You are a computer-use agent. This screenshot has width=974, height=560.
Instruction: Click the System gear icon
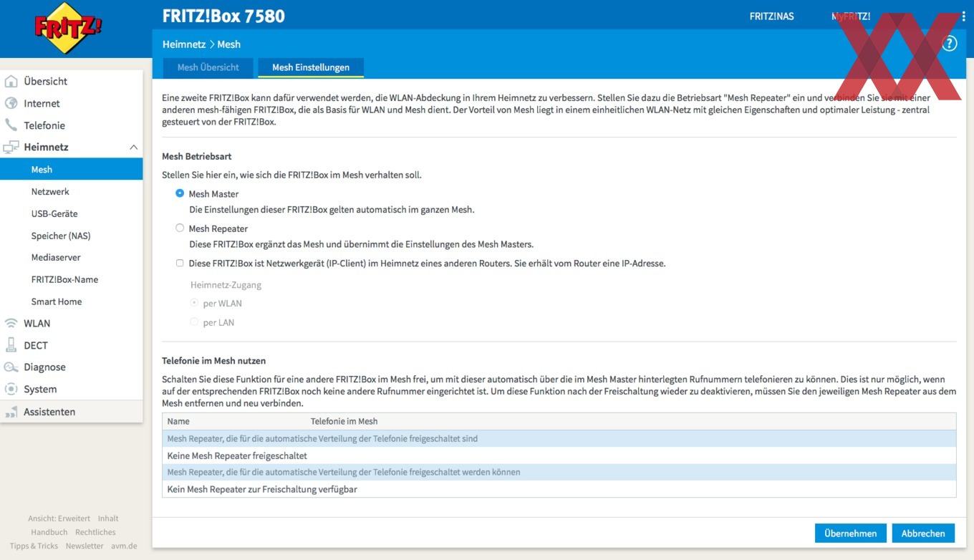[11, 389]
